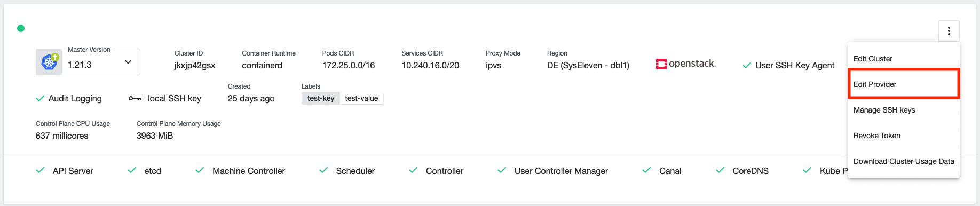Click the Scheduler label
The image size is (980, 206).
355,171
